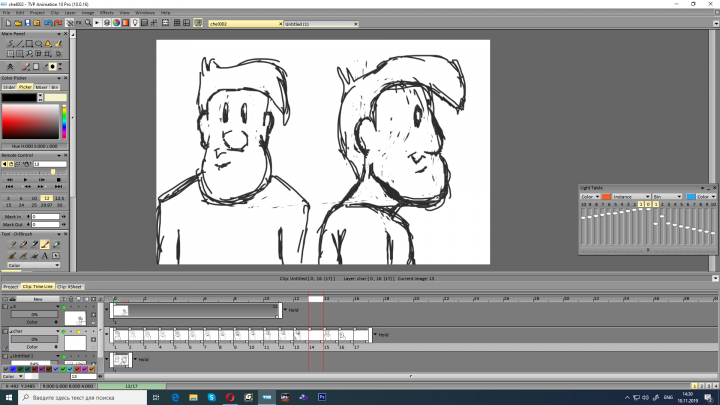Click the vertical hue slider strip
720x405 pixels.
point(64,121)
